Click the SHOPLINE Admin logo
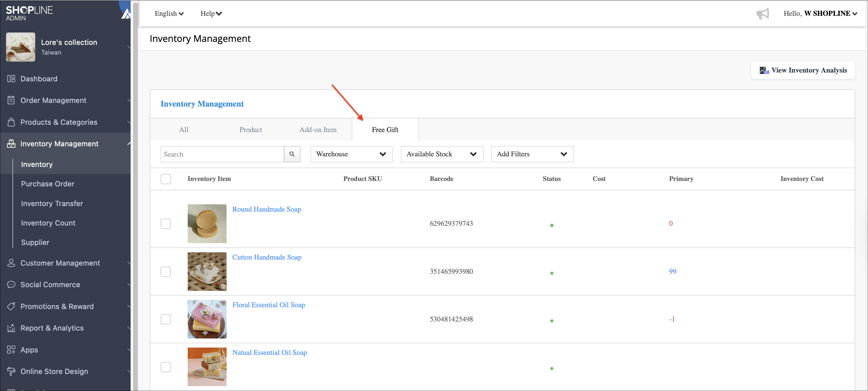Viewport: 868px width, 391px height. pyautogui.click(x=29, y=13)
